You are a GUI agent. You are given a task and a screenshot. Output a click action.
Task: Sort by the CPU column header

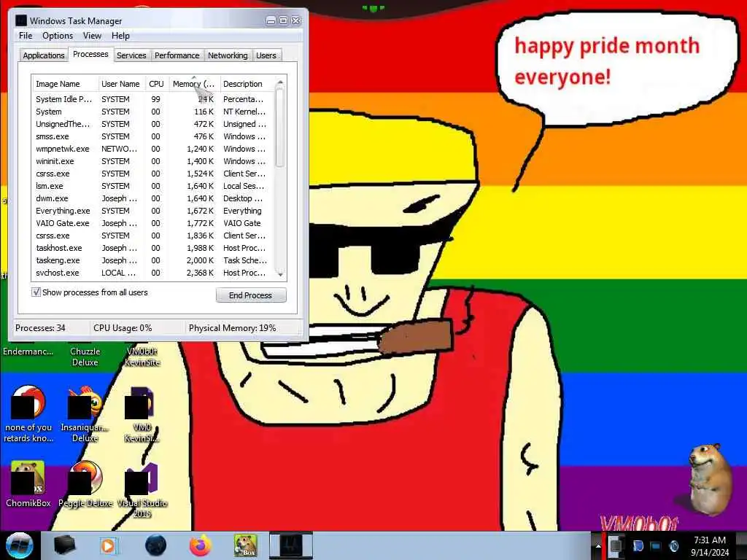coord(156,84)
